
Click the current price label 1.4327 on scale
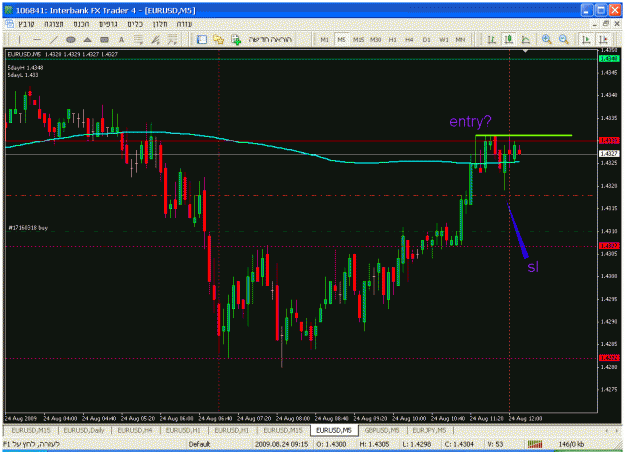tap(609, 153)
